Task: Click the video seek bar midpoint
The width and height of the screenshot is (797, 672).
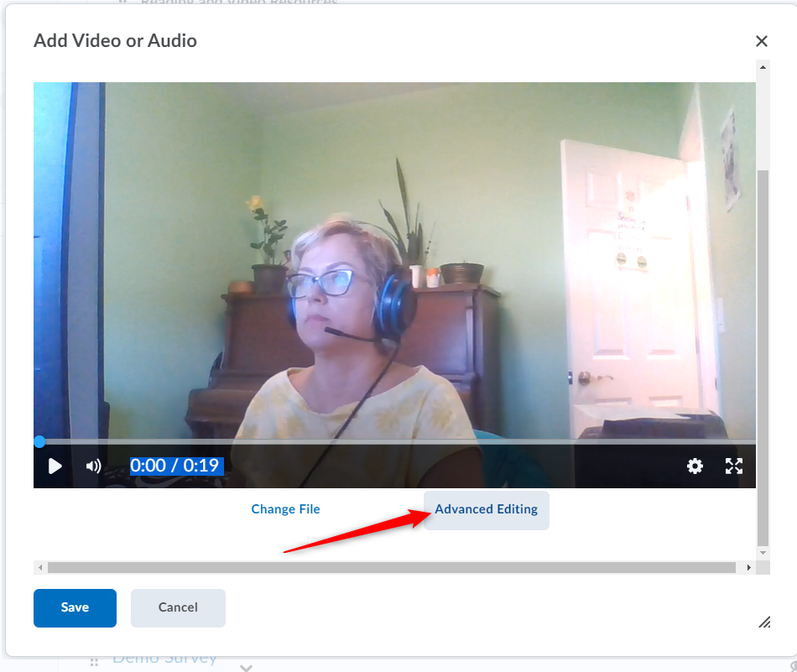Action: (394, 441)
